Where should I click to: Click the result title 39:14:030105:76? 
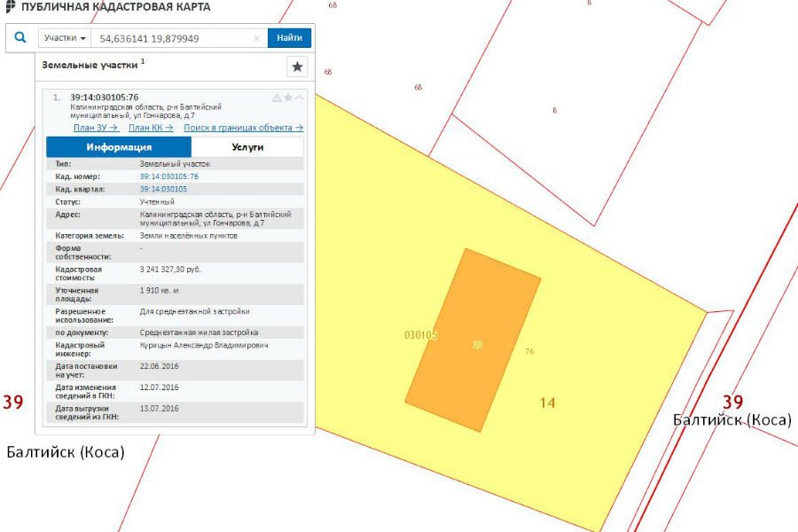104,98
